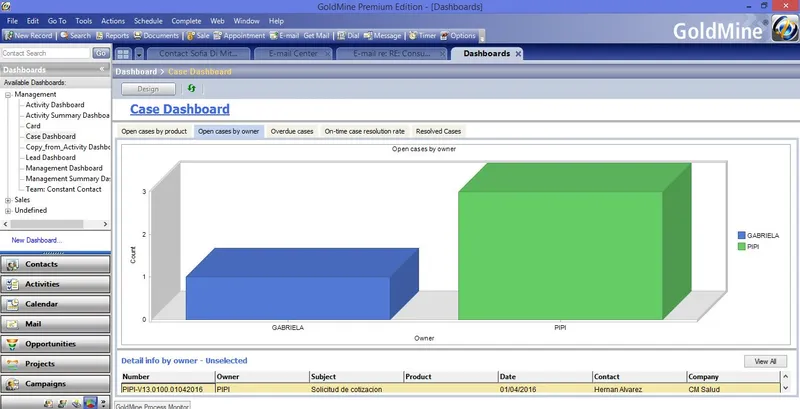Click the blue GABRIELA chart bar
The height and width of the screenshot is (409, 800).
coord(288,298)
